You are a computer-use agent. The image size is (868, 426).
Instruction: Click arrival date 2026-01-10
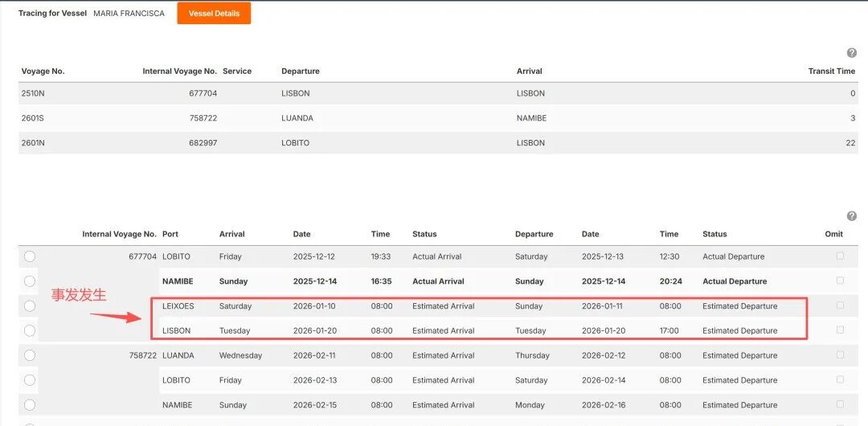click(314, 305)
